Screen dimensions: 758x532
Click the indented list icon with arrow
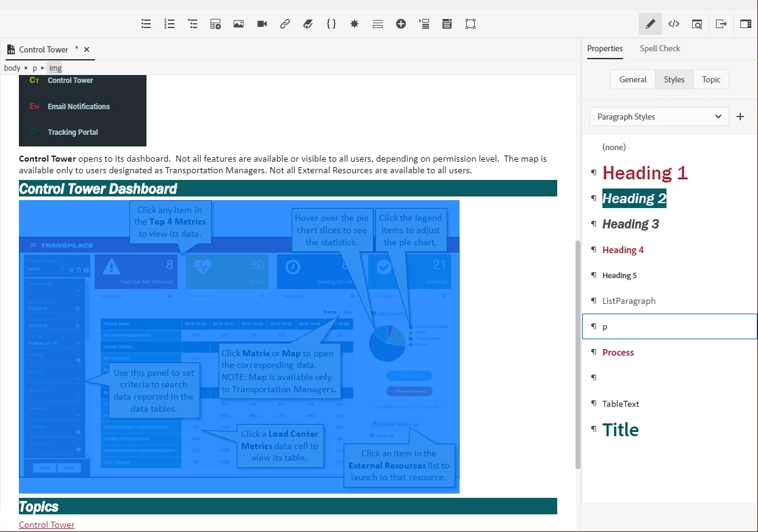pos(424,24)
